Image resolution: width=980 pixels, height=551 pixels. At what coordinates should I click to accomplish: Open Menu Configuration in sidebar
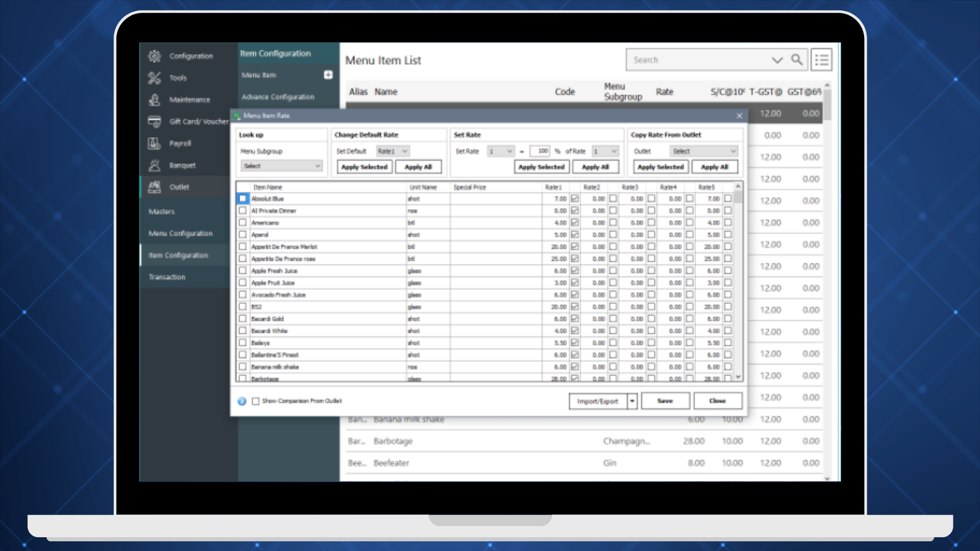pyautogui.click(x=181, y=233)
